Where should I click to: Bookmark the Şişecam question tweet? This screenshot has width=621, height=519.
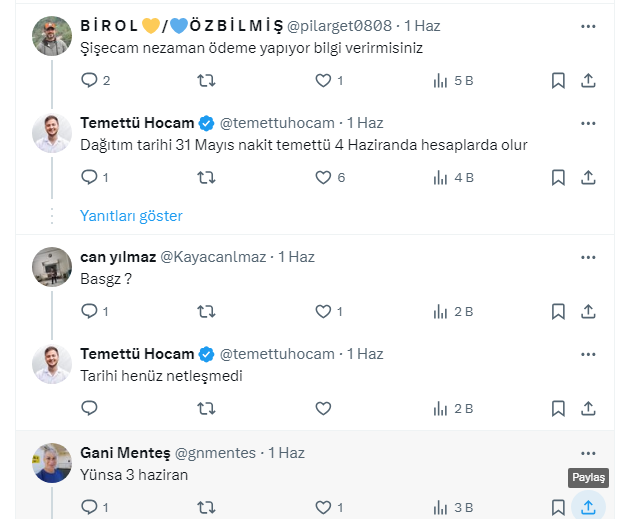[x=558, y=81]
